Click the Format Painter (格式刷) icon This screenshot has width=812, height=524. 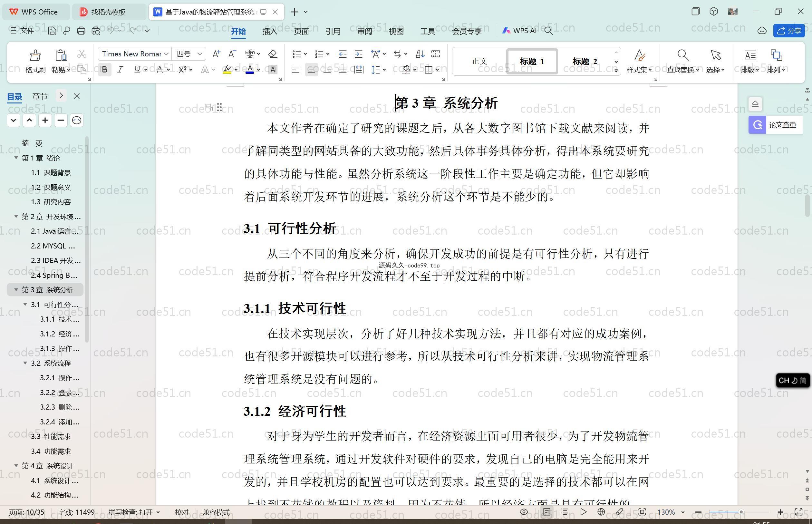click(x=35, y=55)
